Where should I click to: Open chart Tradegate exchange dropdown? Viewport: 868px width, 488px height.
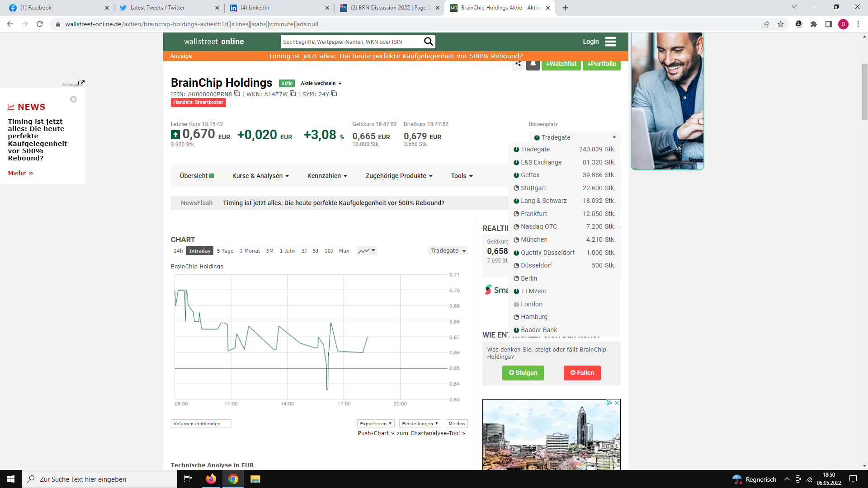(x=448, y=251)
